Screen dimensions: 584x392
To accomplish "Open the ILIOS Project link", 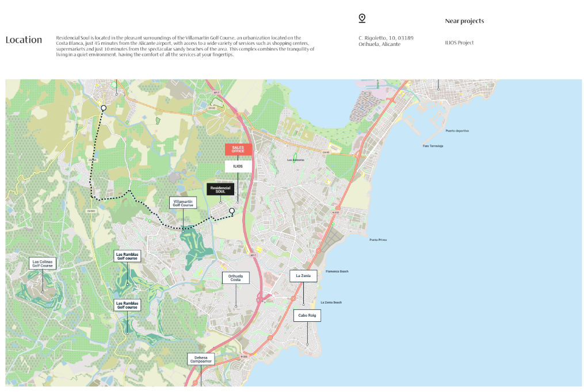I will tap(459, 43).
